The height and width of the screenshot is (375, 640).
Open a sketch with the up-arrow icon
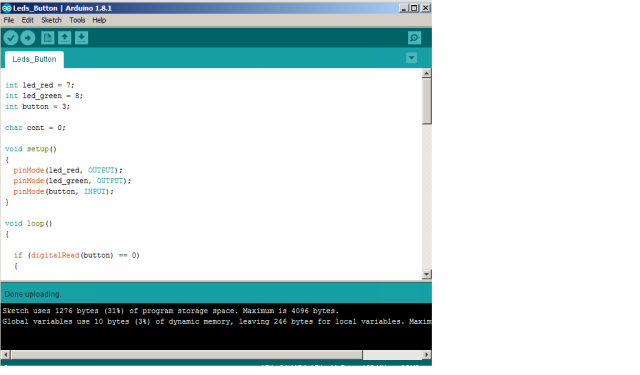(x=64, y=38)
